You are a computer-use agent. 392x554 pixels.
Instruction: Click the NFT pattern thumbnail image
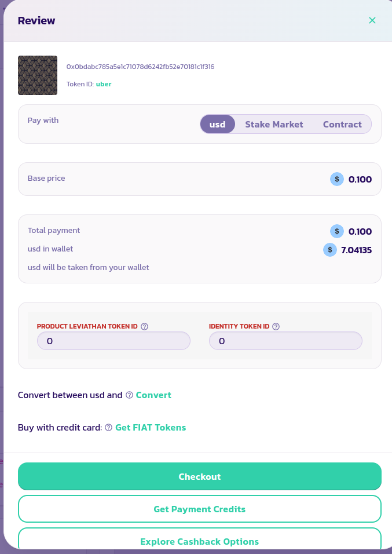pyautogui.click(x=38, y=75)
